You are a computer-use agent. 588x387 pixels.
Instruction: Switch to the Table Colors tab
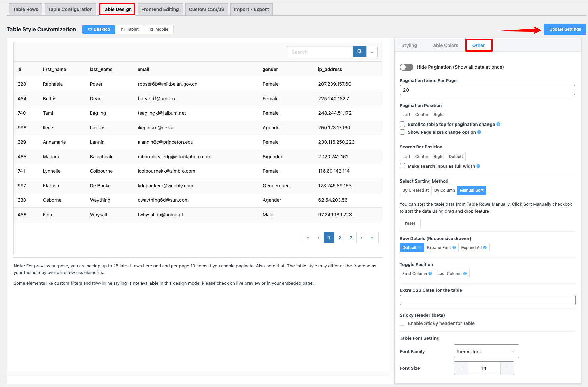pyautogui.click(x=444, y=45)
